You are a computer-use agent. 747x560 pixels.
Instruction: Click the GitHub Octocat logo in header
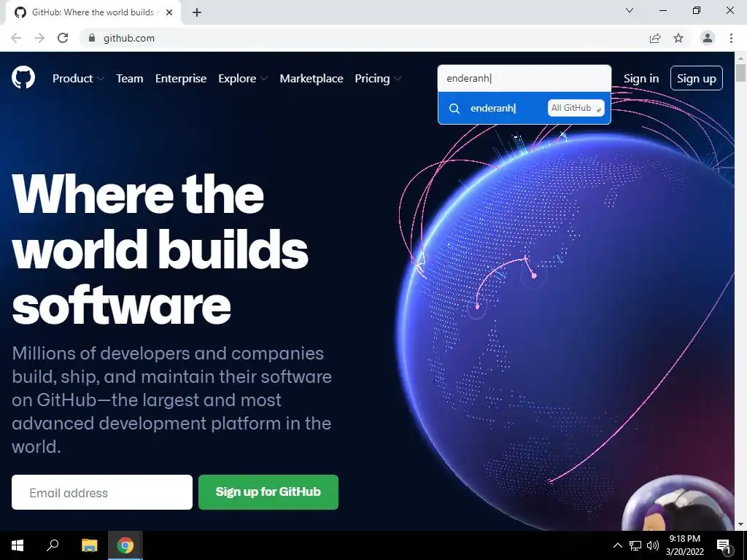pyautogui.click(x=23, y=77)
